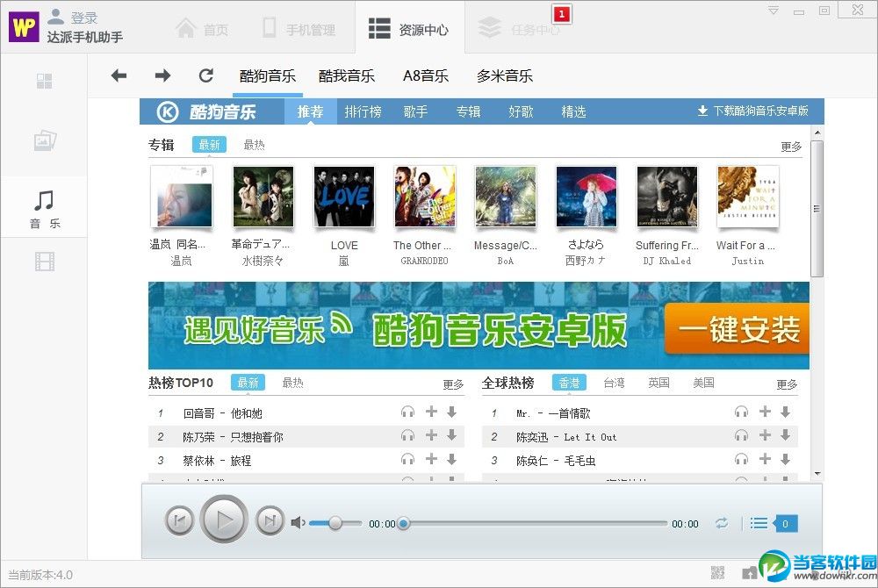This screenshot has height=588, width=878.
Task: Open the window menu dropdown triangle
Action: coord(774,10)
